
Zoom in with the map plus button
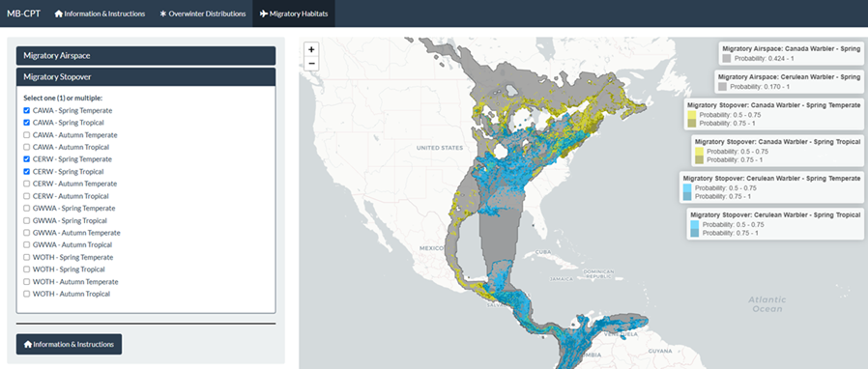(x=311, y=49)
